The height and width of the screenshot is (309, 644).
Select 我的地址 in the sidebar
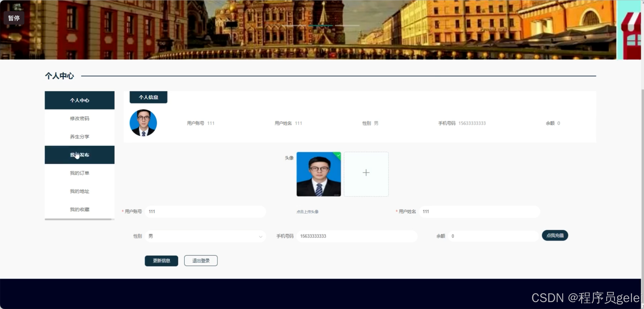[x=79, y=191]
